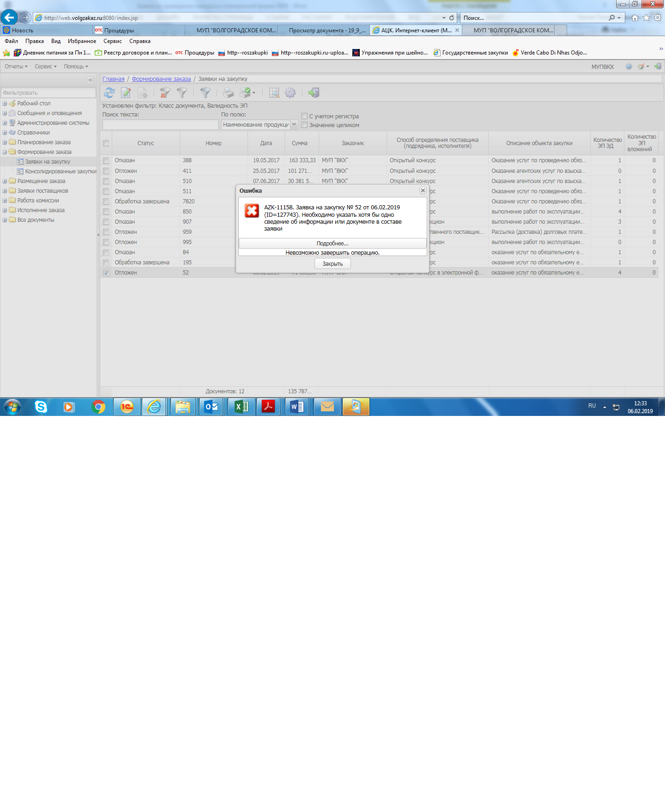
Task: Click the 'Подробнее...' button
Action: [x=332, y=244]
